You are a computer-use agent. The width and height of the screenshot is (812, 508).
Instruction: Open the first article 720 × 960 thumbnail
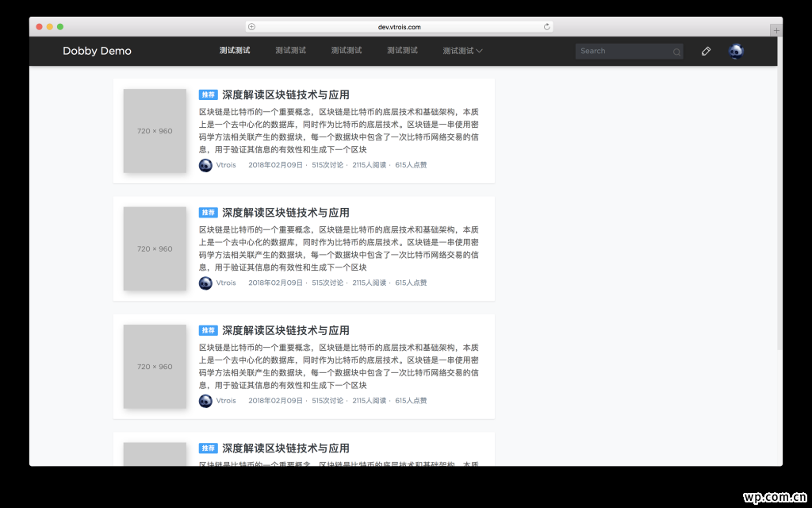pos(155,131)
